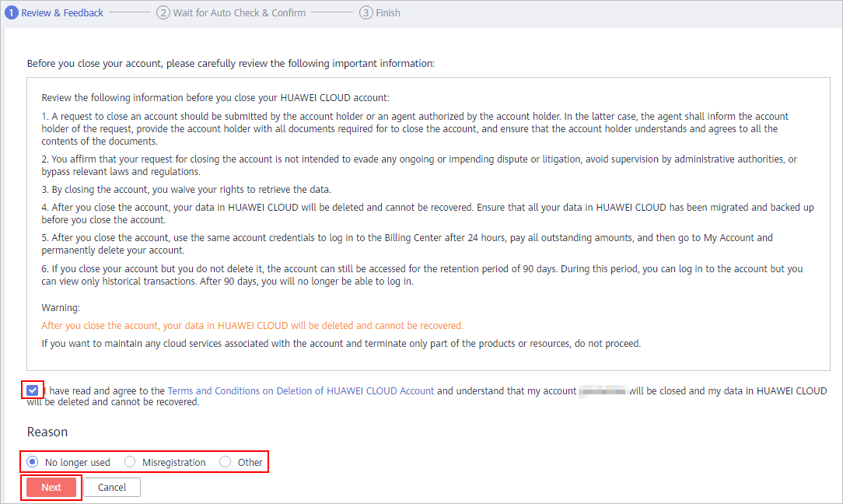Open the Terms and Conditions on Deletion link
Viewport: 843px width, 504px height.
click(301, 391)
